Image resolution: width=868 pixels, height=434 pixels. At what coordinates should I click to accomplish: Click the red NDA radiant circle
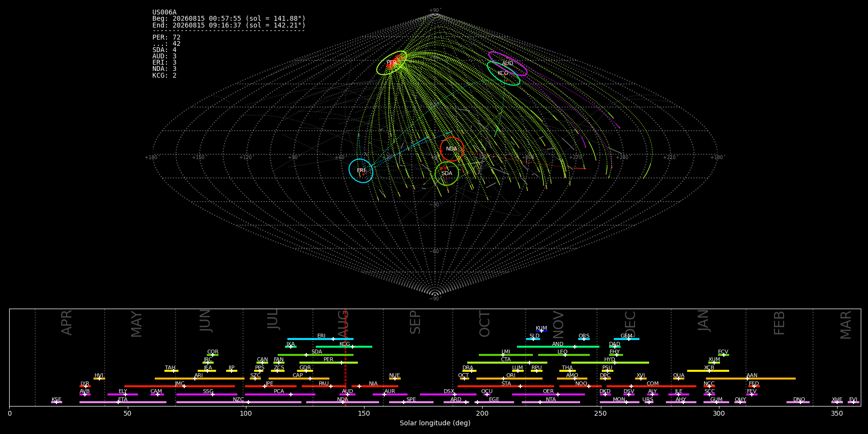(x=452, y=149)
